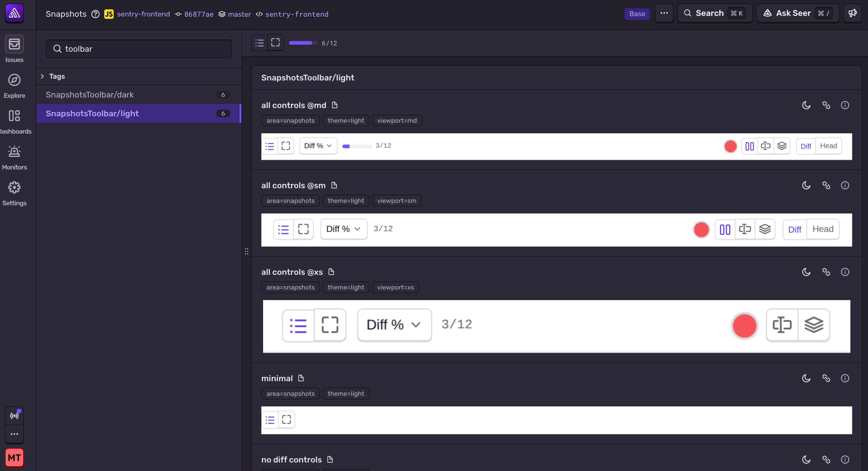Screen dimensions: 868x471
Task: Open the Issues sidebar section
Action: (14, 49)
